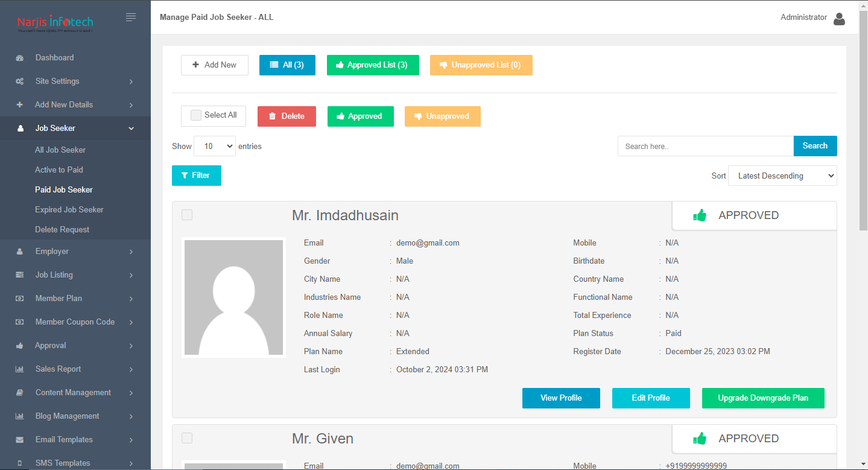The height and width of the screenshot is (470, 868).
Task: Click the 'Mr. Given' name heading
Action: [323, 439]
